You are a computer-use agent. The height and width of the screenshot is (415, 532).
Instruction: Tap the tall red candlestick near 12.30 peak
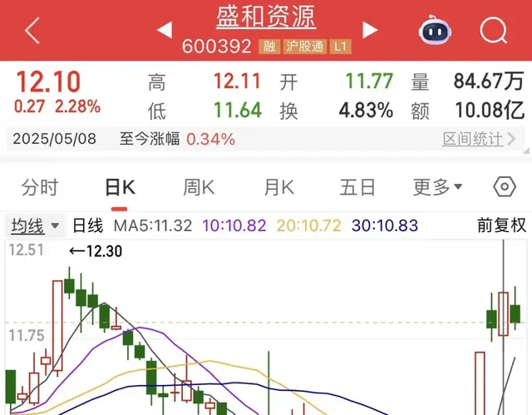(57, 326)
